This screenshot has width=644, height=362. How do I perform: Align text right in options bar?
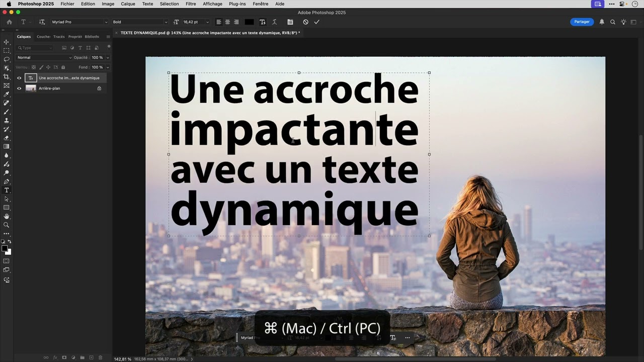pyautogui.click(x=236, y=22)
